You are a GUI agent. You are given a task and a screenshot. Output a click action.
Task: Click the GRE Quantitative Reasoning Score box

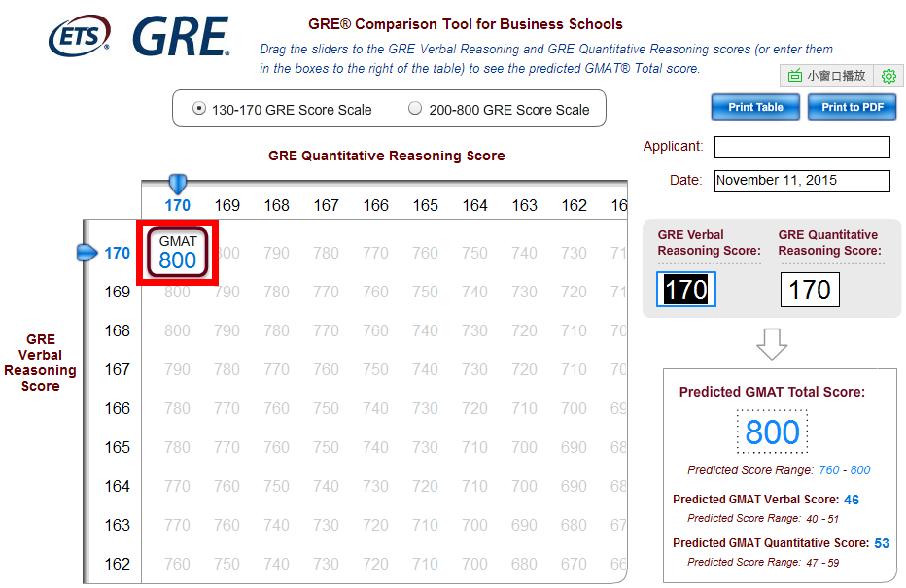point(810,290)
